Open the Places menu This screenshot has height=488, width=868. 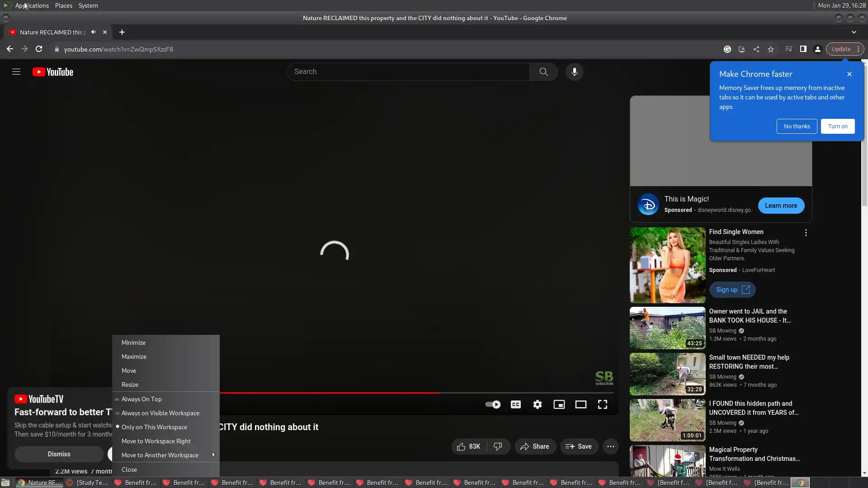coord(63,5)
